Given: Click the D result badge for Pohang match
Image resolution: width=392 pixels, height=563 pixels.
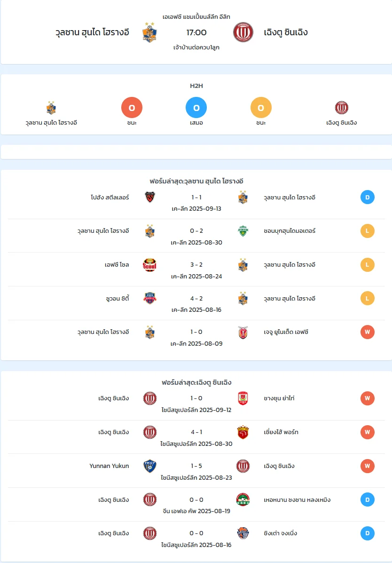Looking at the screenshot, I should point(367,197).
